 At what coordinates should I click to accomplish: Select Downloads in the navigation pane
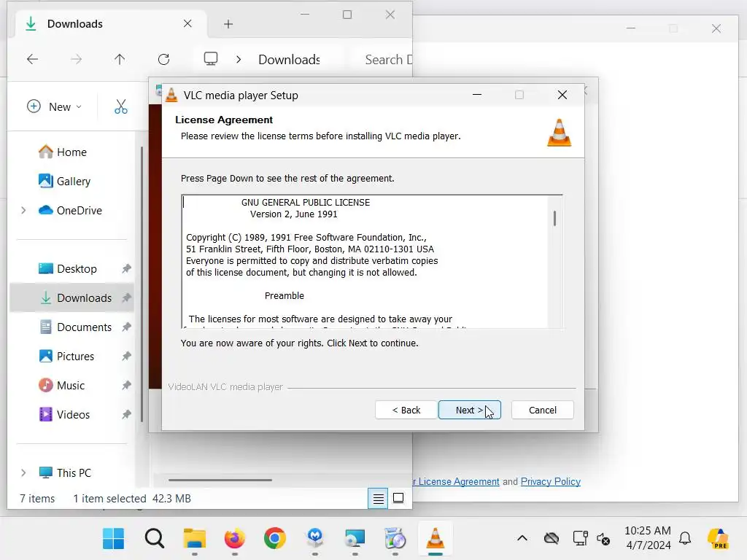[x=71, y=298]
